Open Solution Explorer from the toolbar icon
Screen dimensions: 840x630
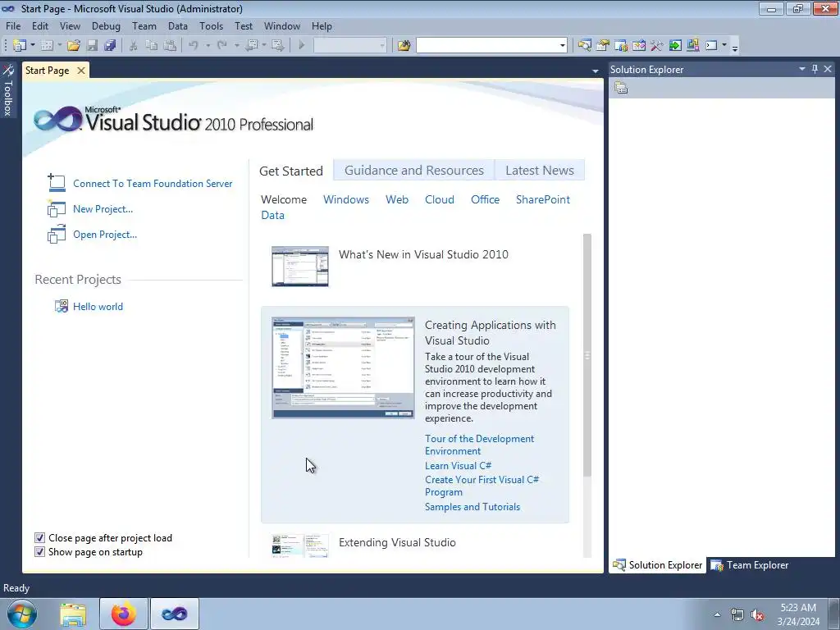[x=584, y=46]
